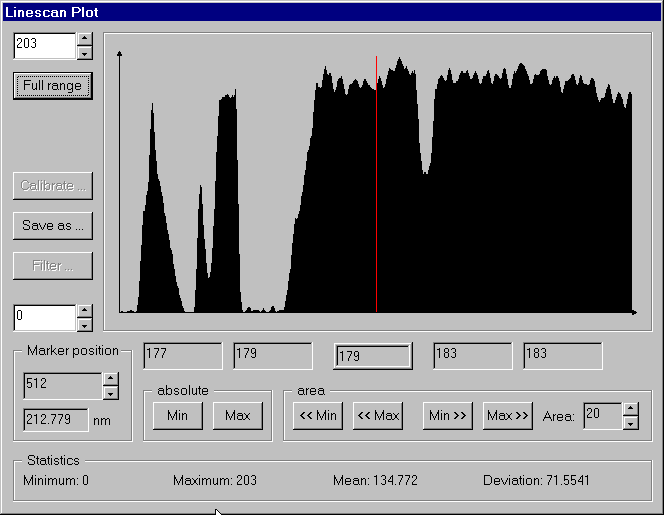Image resolution: width=664 pixels, height=515 pixels.
Task: Decrease the top range value of 203
Action: pos(84,52)
